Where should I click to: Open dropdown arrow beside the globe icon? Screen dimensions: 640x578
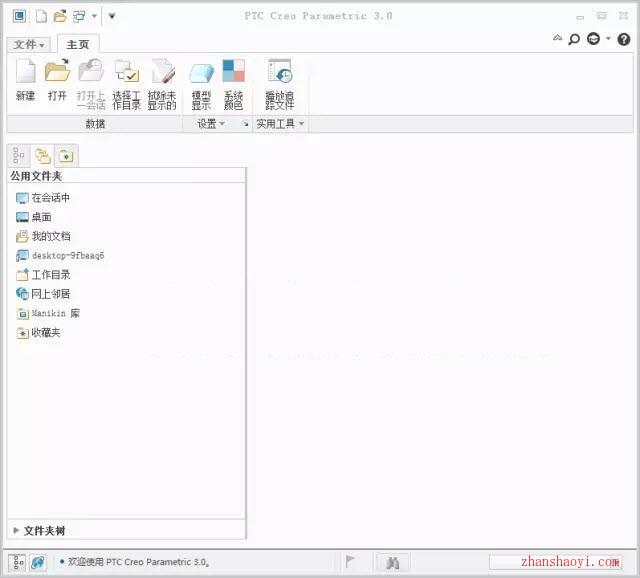click(608, 39)
